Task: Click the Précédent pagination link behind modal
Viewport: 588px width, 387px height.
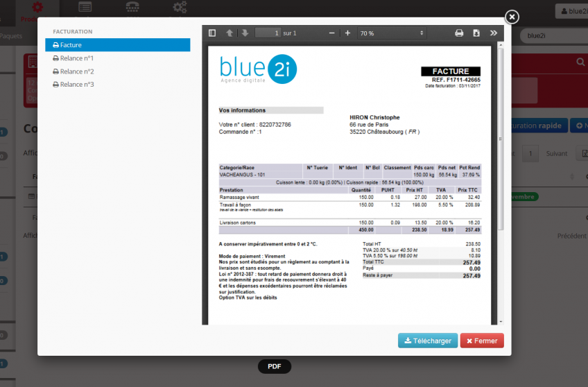Action: pyautogui.click(x=571, y=236)
